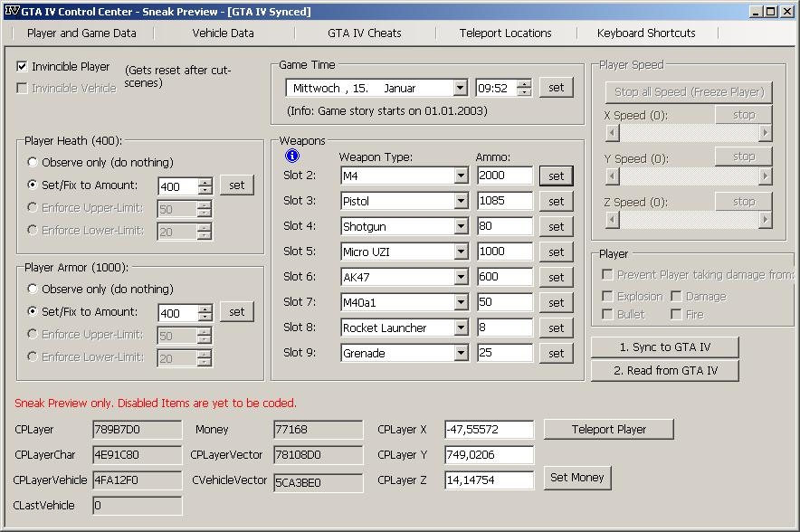This screenshot has height=532, width=800.
Task: Click set button for Player Armor amount
Action: click(237, 311)
